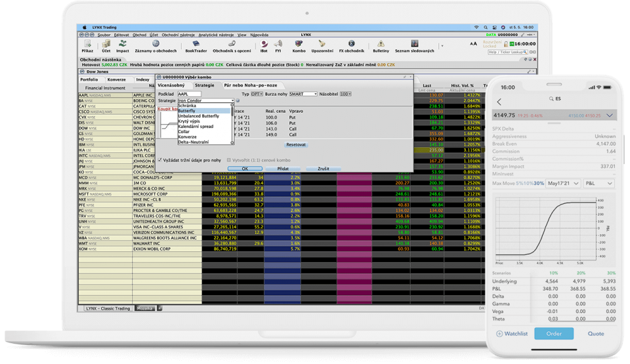Screen dimensions: 630x364
Task: Open Analytické nástroje menu
Action: click(x=216, y=35)
